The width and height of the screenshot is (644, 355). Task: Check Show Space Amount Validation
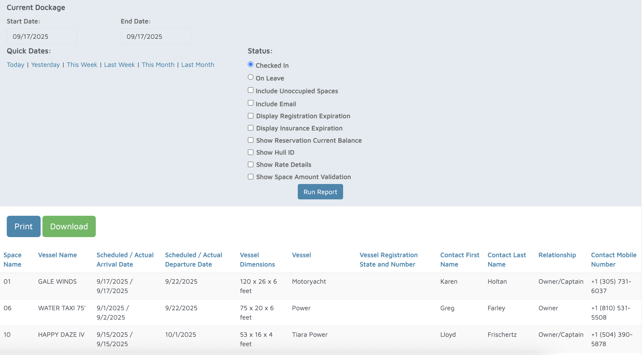tap(250, 177)
